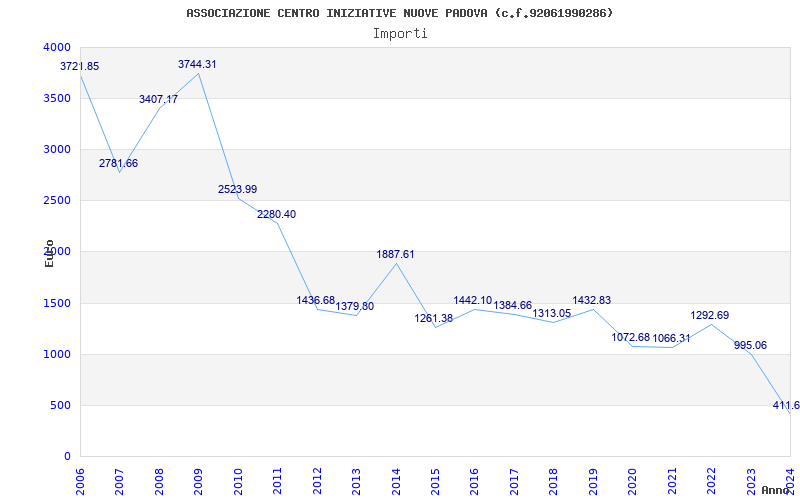Click the Anno axis label

[776, 490]
